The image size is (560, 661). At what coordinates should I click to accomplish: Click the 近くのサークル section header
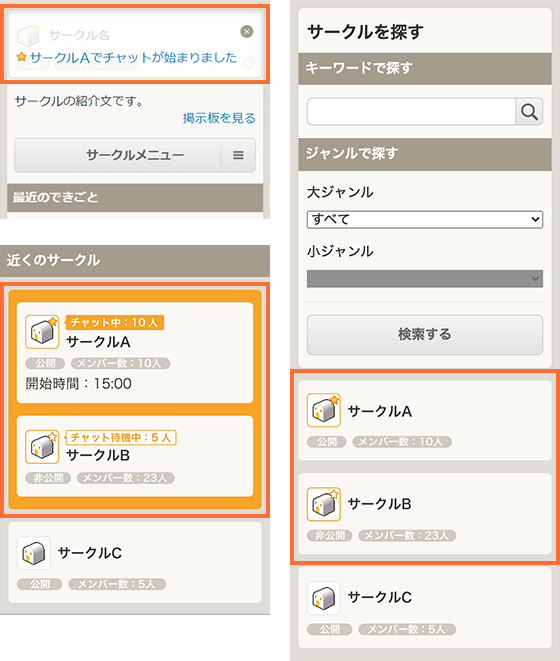135,261
